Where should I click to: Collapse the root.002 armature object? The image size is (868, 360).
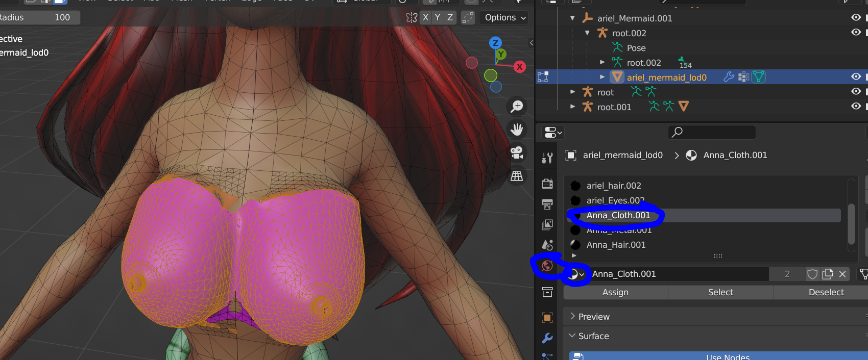click(587, 33)
